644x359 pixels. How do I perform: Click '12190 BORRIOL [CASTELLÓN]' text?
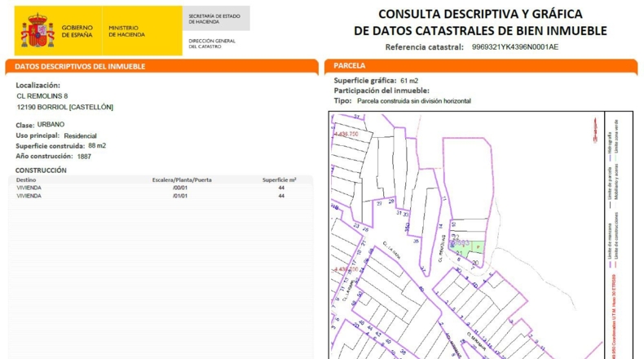65,107
